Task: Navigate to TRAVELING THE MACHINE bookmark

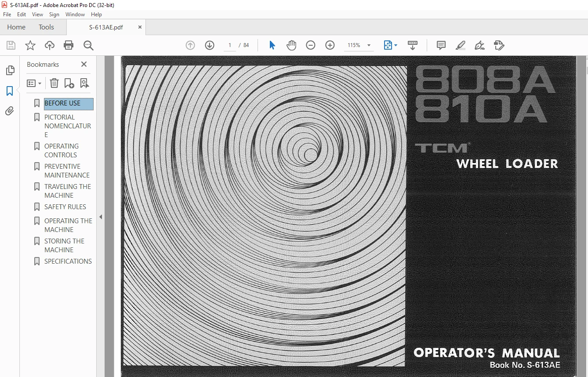Action: pos(68,191)
